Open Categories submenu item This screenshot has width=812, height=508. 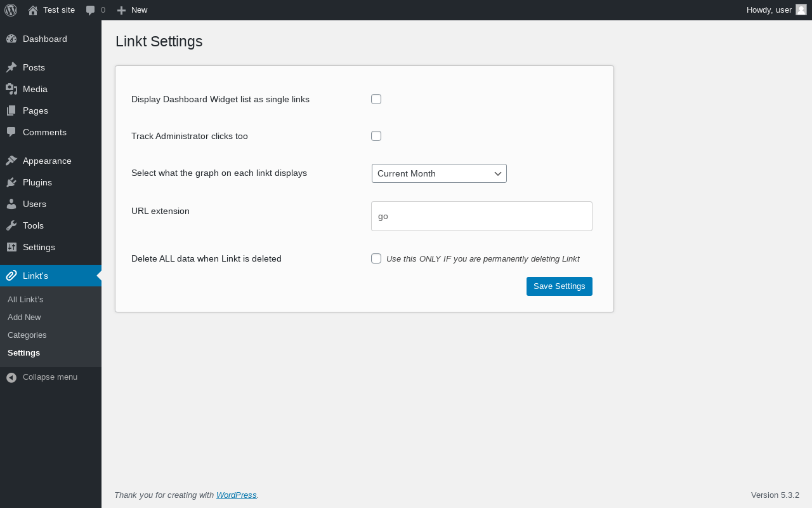coord(27,335)
